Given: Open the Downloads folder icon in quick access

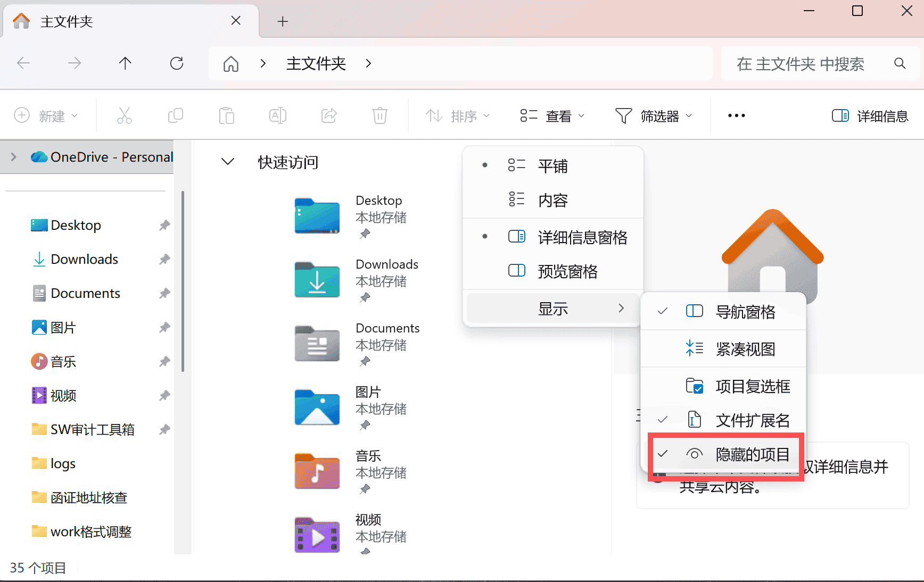Looking at the screenshot, I should tap(317, 280).
